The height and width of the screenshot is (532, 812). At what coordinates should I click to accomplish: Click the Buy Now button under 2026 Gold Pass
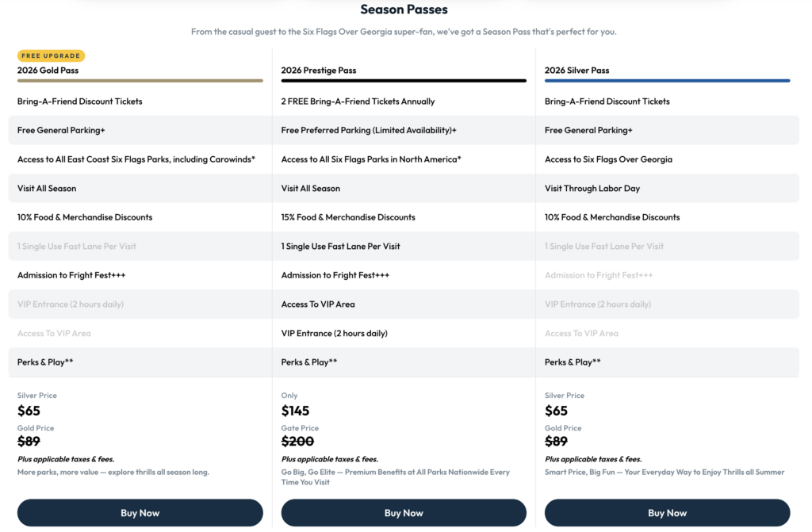(x=140, y=512)
